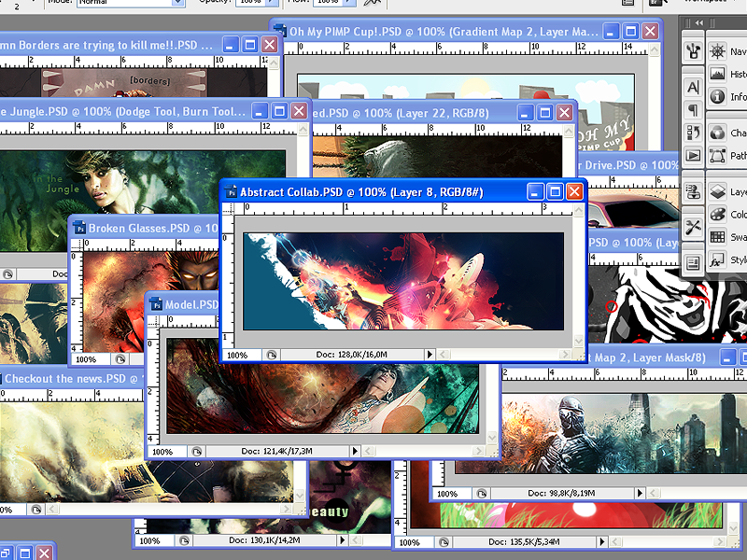Screen dimensions: 747x560
Task: Click status bar icon in Checkout the news window
Action: coord(35,510)
